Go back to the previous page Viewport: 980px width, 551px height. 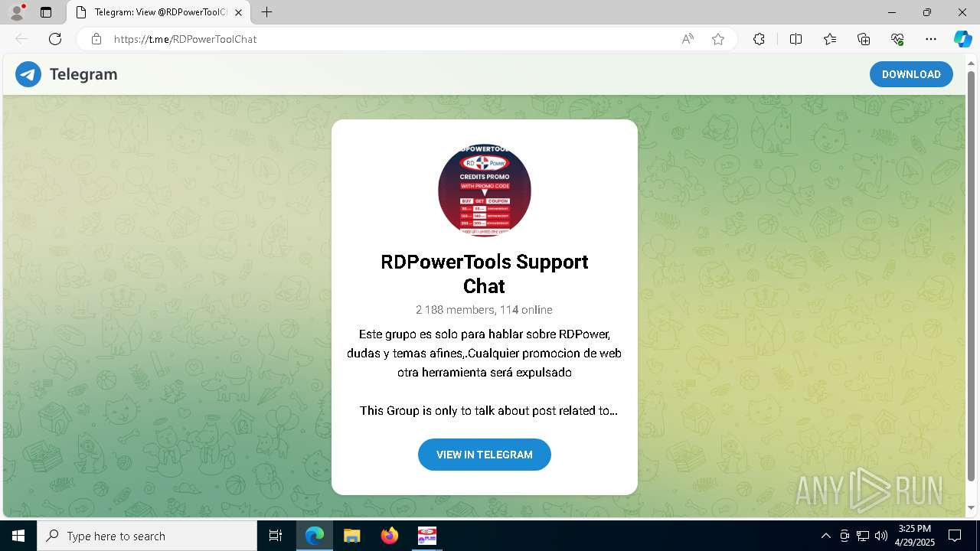(21, 39)
